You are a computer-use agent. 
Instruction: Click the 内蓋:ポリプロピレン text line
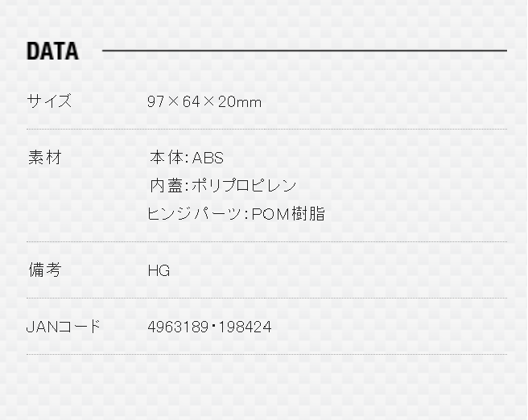point(223,186)
